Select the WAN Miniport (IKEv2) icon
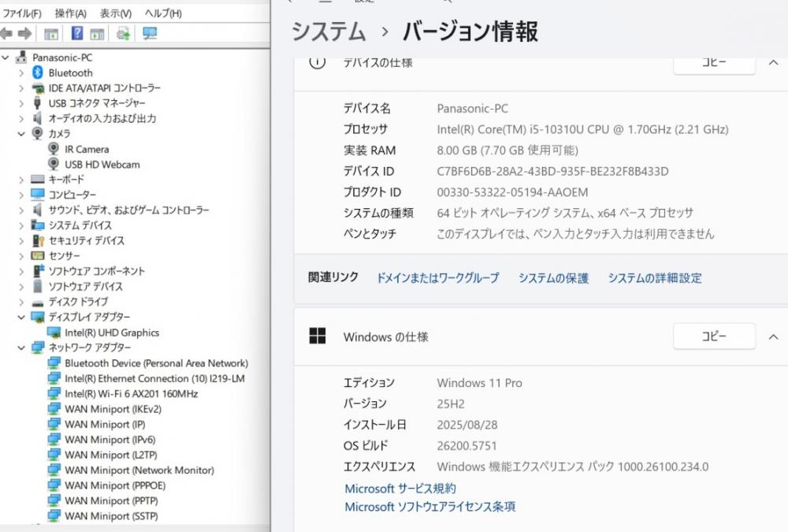The height and width of the screenshot is (532, 788). click(x=54, y=409)
